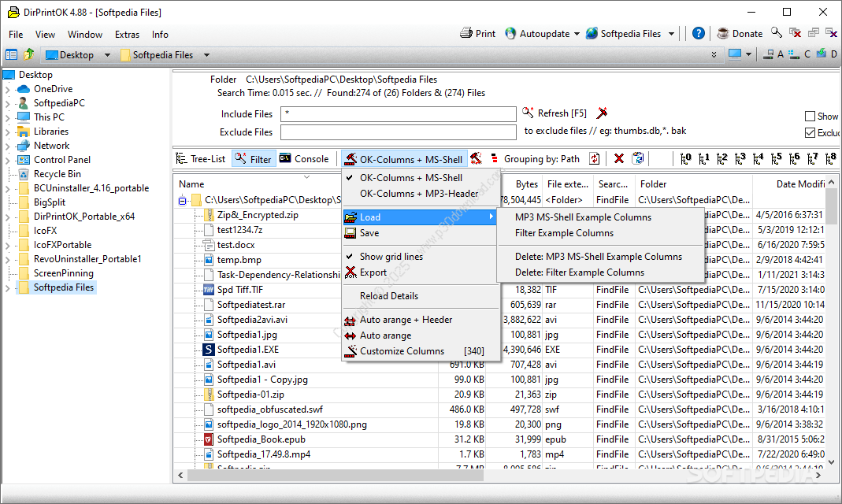The height and width of the screenshot is (504, 842).
Task: Click the blue Help question mark icon
Action: pos(699,34)
